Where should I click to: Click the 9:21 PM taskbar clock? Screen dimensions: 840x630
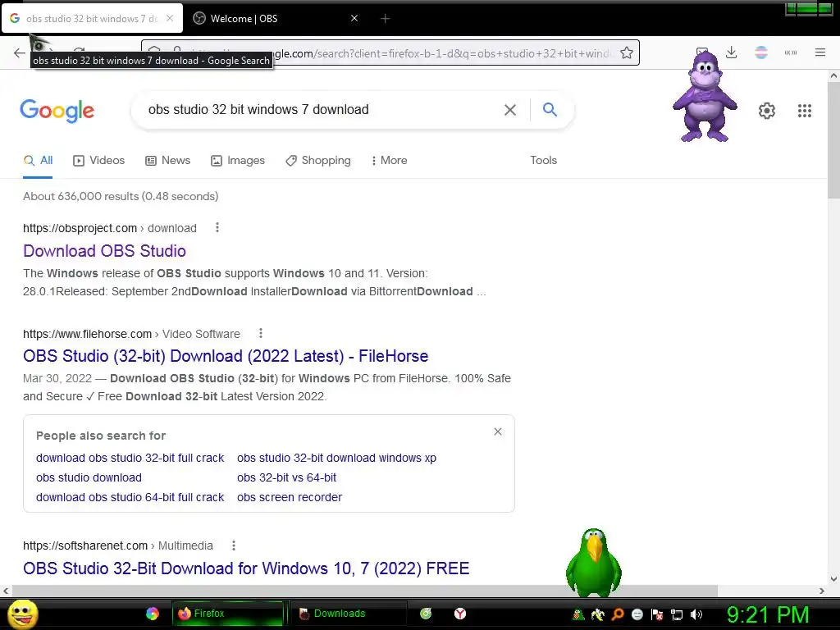[x=767, y=614]
